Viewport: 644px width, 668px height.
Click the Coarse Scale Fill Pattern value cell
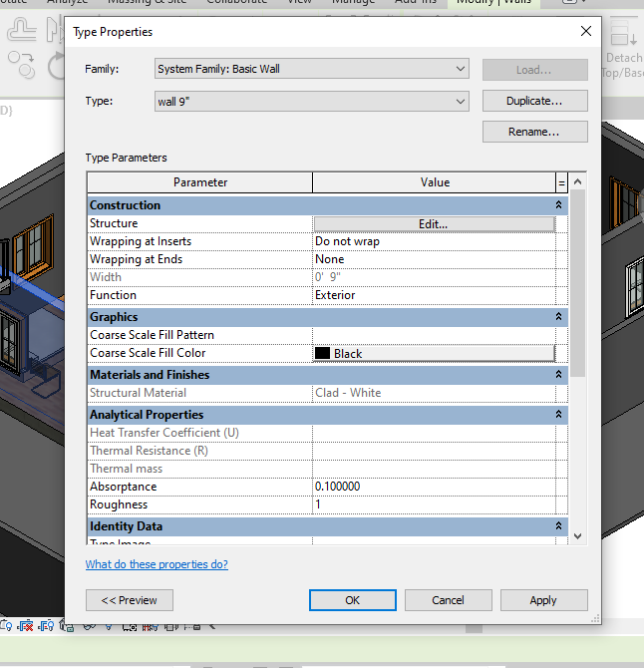[x=434, y=335]
